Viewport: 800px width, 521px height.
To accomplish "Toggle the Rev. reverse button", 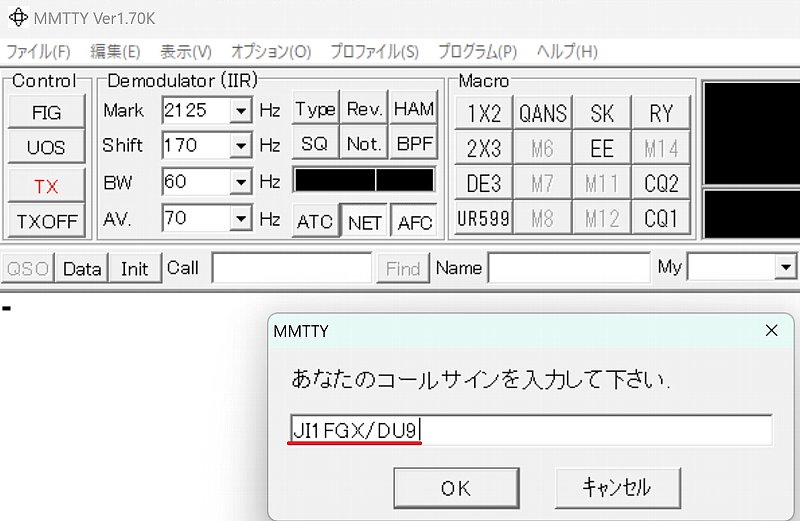I will pyautogui.click(x=364, y=108).
